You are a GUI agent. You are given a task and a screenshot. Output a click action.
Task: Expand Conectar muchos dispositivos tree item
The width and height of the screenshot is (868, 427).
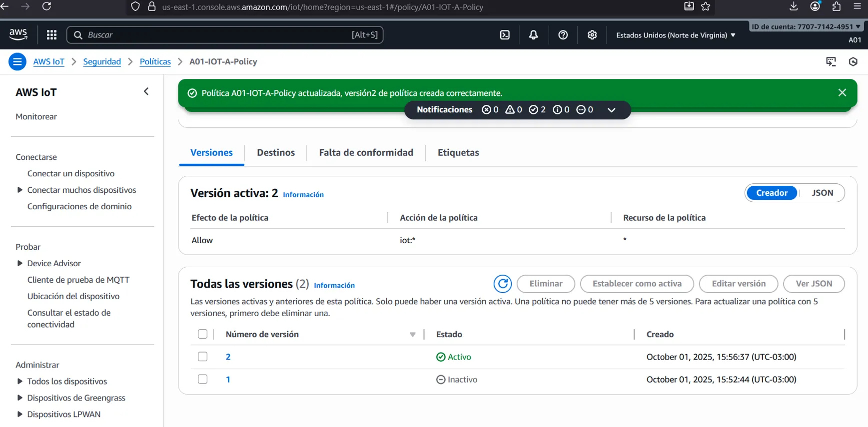(x=20, y=190)
